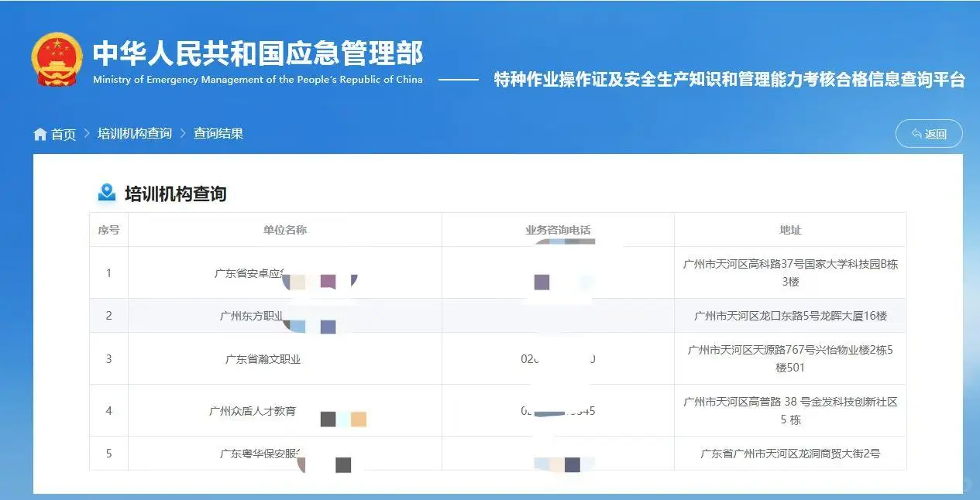
Task: Click the phone number in row 3
Action: [x=558, y=358]
